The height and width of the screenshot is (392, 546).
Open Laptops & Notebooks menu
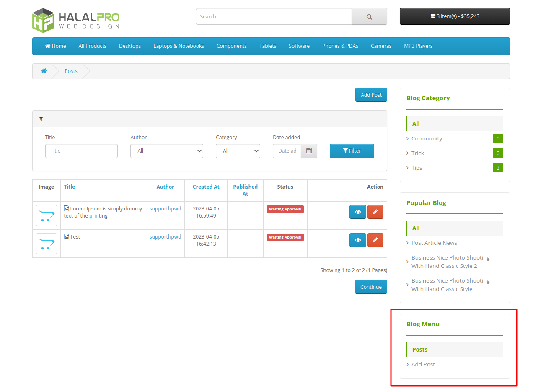[179, 46]
